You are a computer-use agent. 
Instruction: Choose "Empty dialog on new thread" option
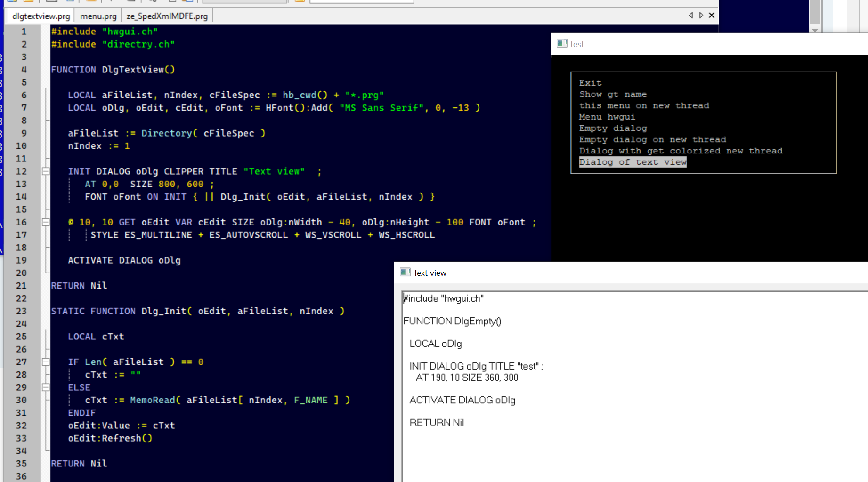pos(652,139)
